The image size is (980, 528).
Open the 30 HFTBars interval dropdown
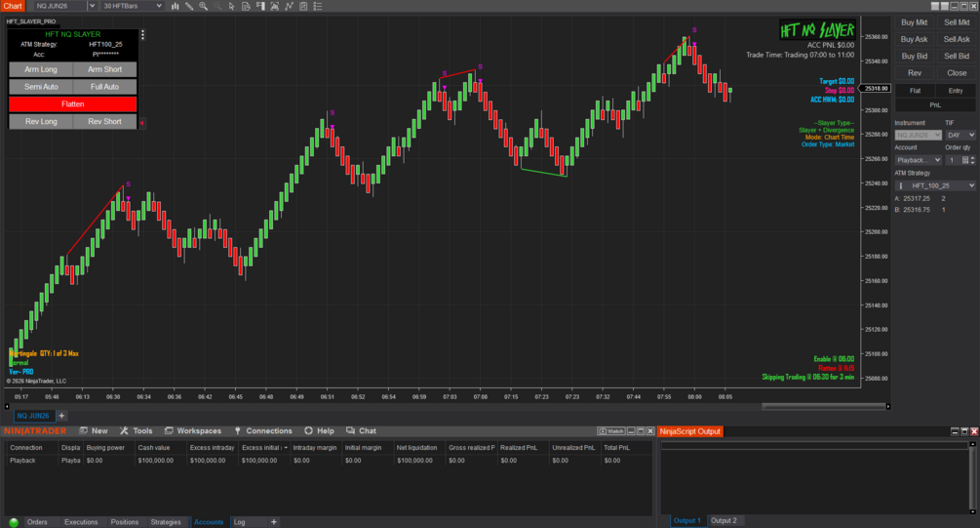(x=132, y=6)
